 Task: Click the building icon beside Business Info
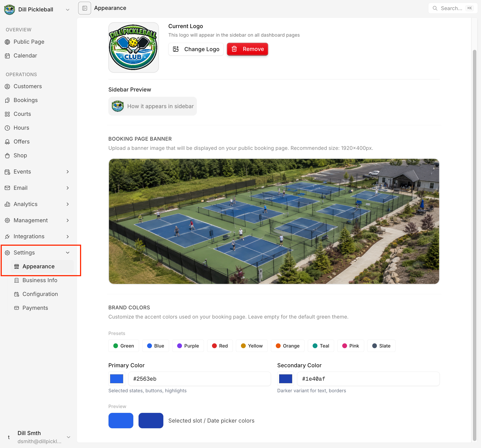(x=16, y=280)
